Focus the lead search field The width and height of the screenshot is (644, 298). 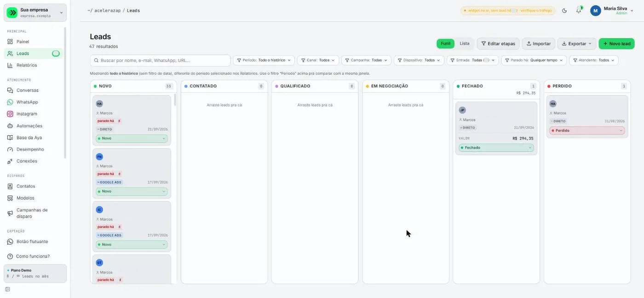point(160,60)
